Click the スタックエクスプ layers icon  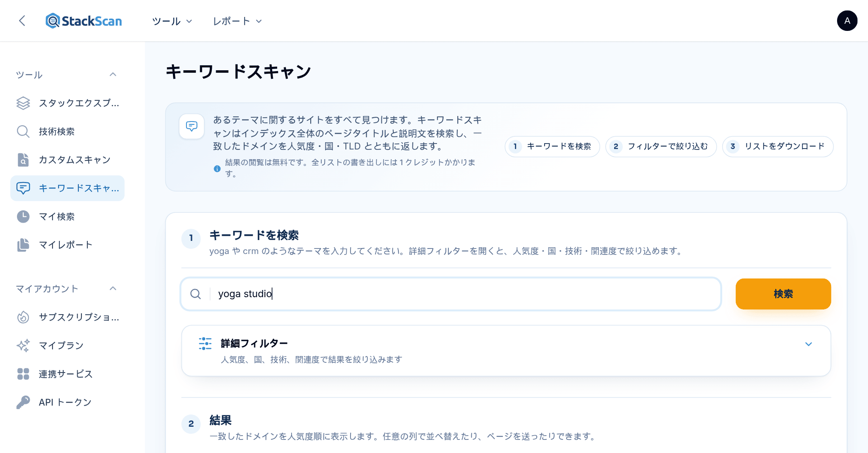click(23, 103)
